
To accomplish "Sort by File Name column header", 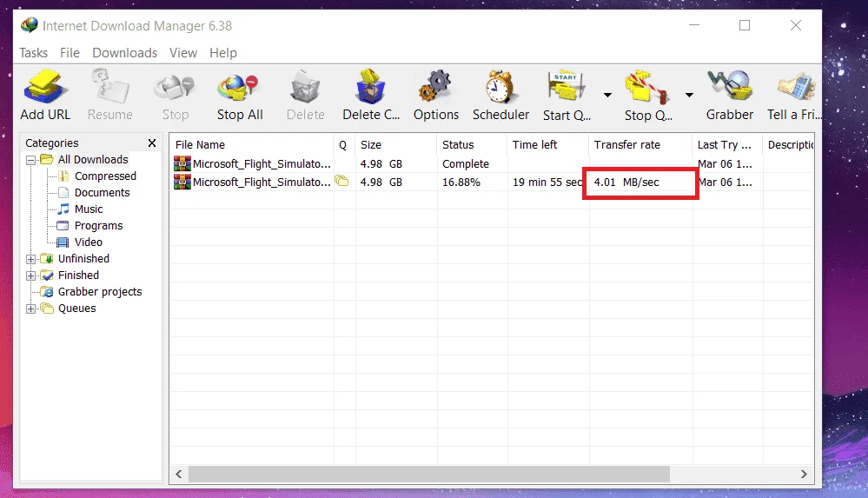I will click(x=251, y=144).
